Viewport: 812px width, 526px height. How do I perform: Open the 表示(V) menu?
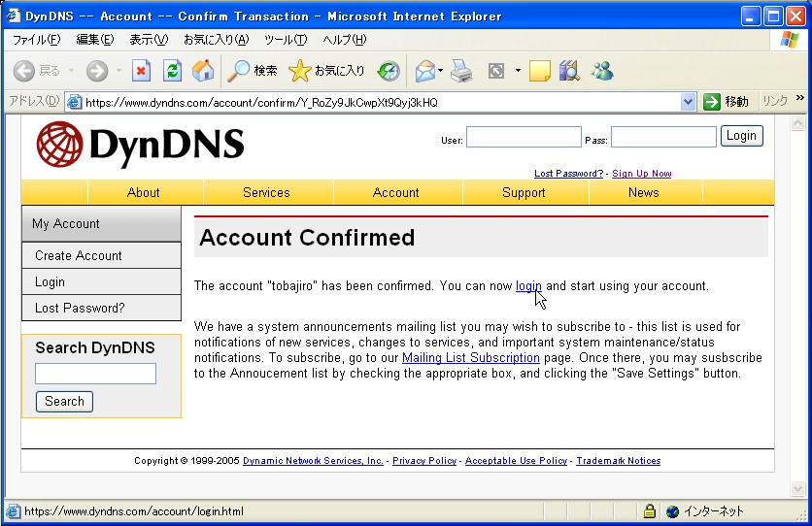pyautogui.click(x=149, y=40)
